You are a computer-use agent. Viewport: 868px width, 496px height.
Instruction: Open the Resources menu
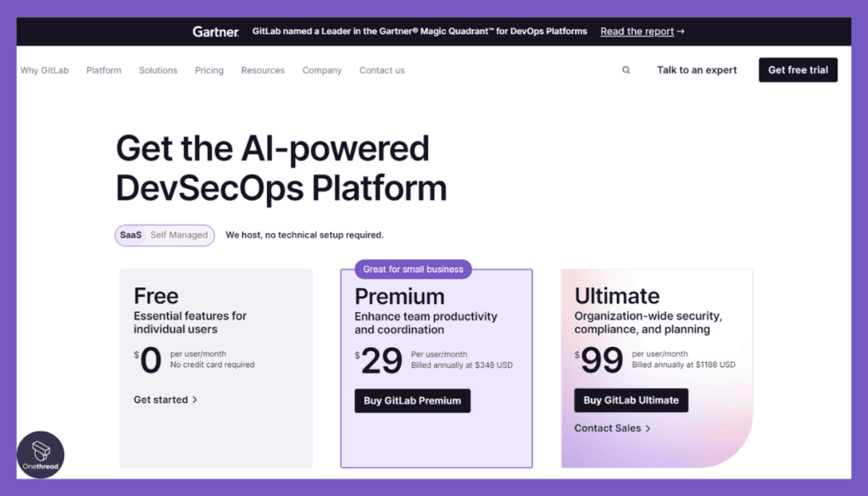(x=263, y=70)
